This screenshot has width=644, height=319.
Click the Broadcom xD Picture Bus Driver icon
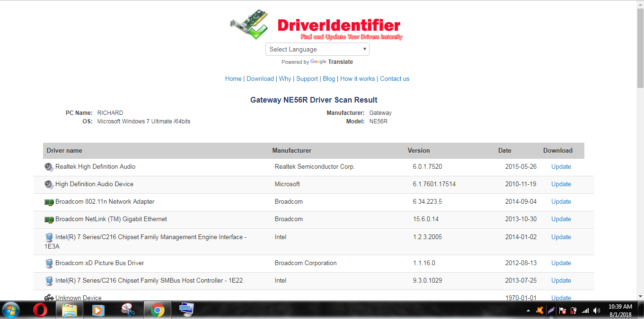(49, 263)
